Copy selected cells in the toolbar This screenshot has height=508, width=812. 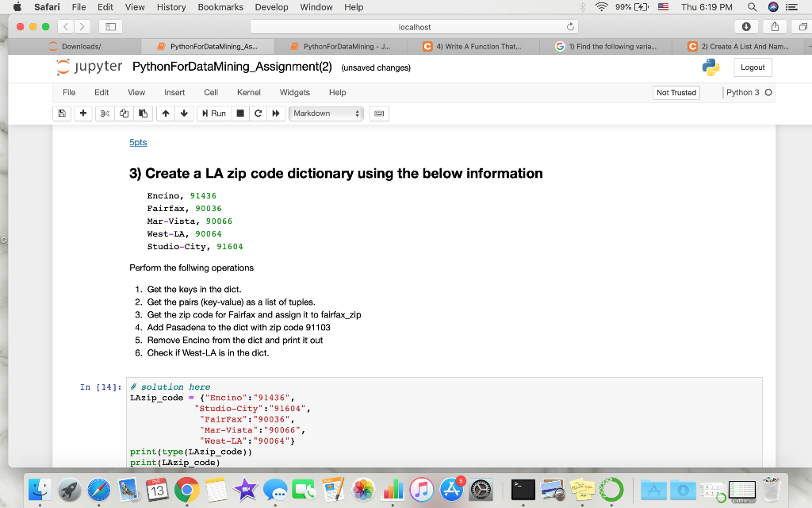(x=123, y=114)
